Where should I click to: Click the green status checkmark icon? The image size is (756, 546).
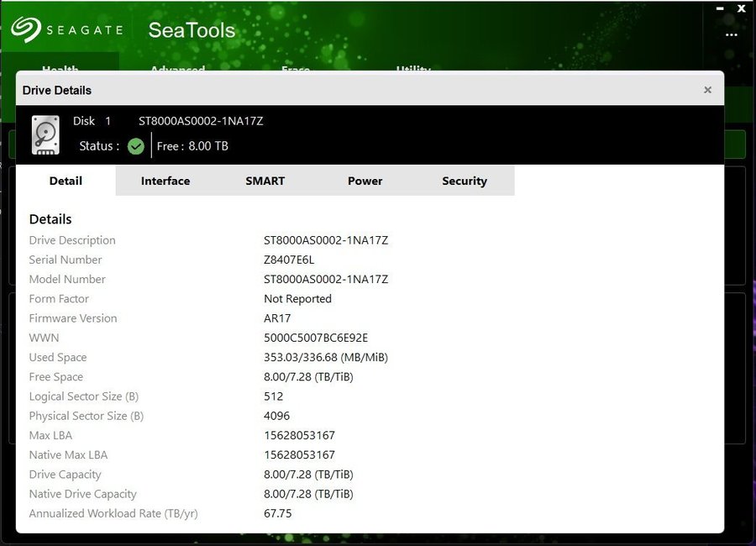pos(136,147)
